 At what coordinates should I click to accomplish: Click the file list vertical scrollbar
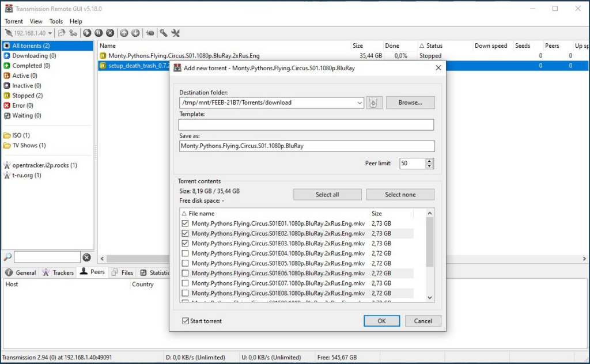pyautogui.click(x=429, y=242)
